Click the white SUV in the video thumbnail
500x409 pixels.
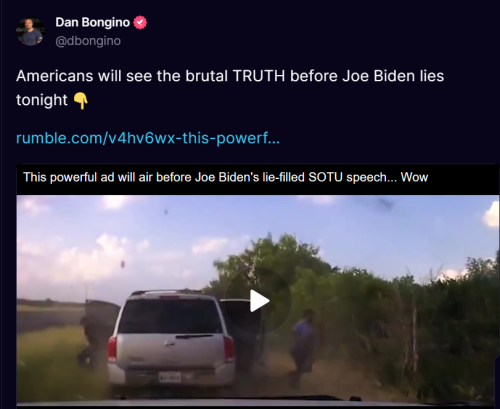pyautogui.click(x=171, y=340)
